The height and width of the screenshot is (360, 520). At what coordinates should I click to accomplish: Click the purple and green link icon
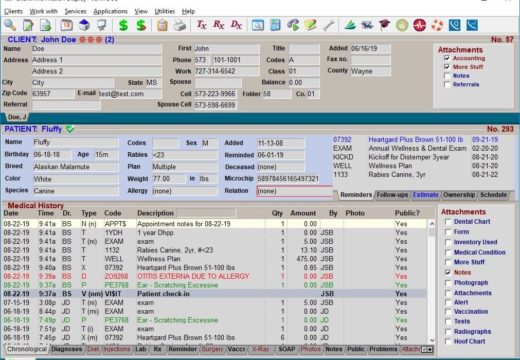coord(293,25)
